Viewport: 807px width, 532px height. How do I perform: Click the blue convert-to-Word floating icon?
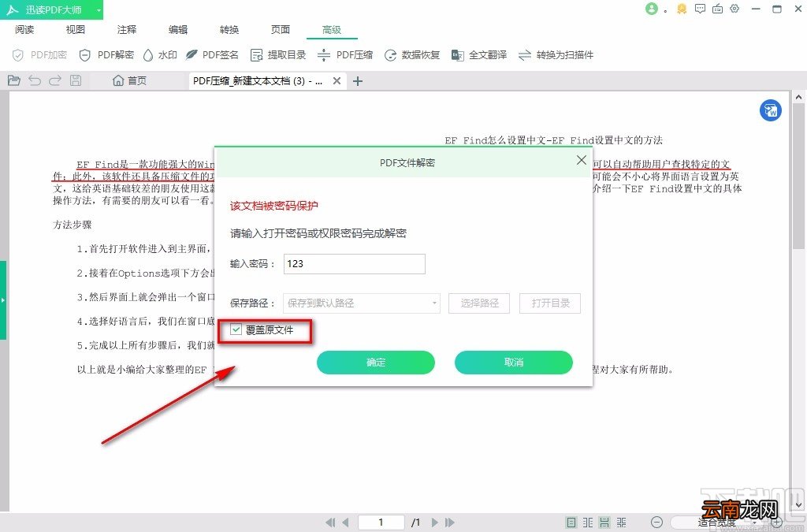pyautogui.click(x=771, y=110)
